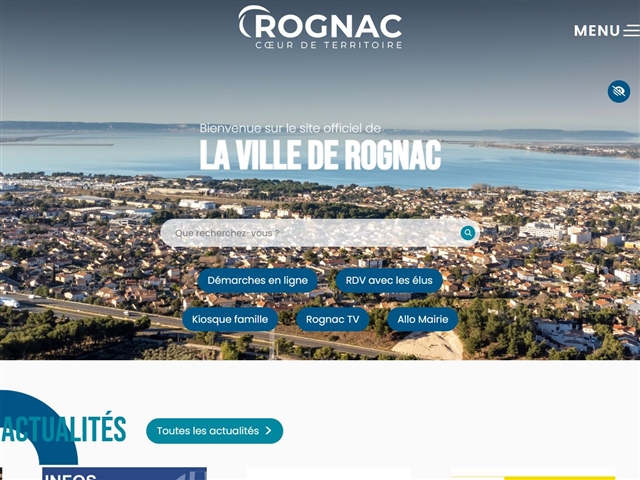
Task: Open the Démarches en ligne button
Action: pyautogui.click(x=258, y=280)
